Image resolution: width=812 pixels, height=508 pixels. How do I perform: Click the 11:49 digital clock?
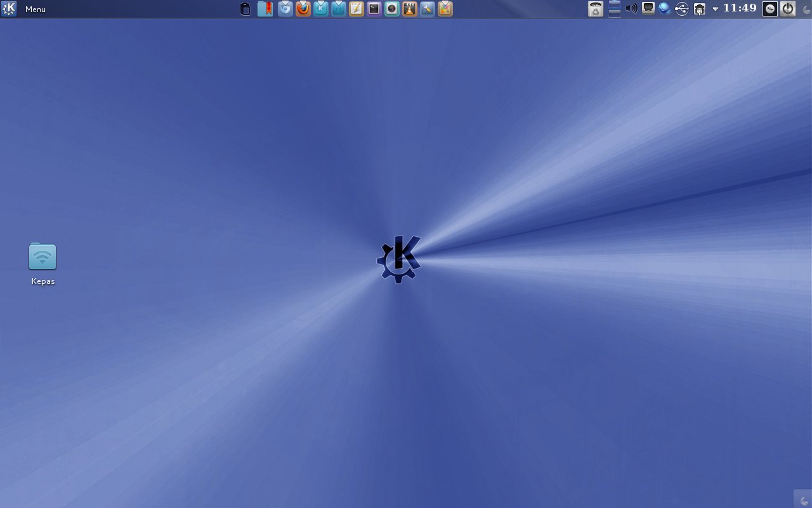740,8
